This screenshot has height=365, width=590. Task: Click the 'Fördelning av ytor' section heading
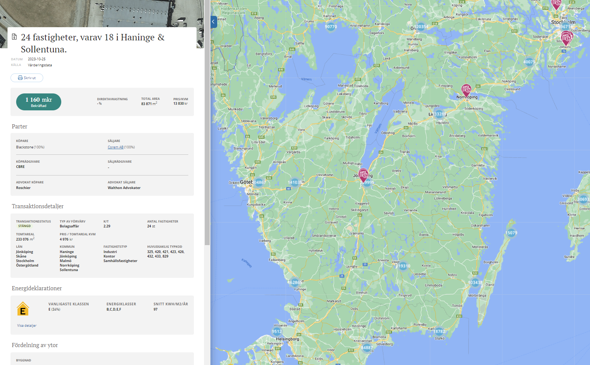pos(35,345)
